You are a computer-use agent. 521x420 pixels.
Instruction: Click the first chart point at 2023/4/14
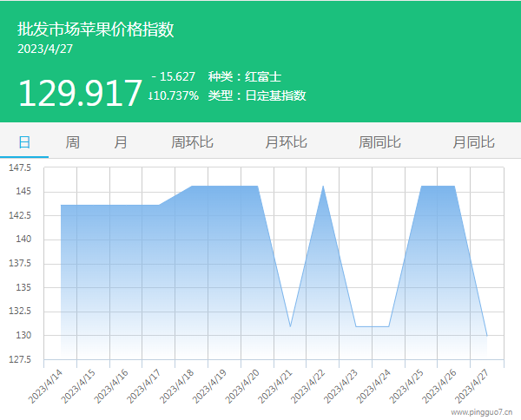click(61, 205)
